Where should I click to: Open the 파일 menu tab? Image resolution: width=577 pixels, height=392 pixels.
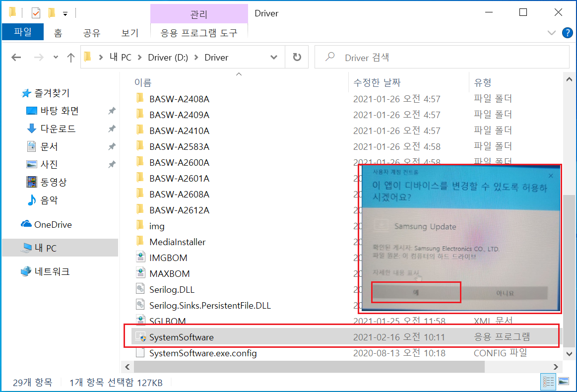point(23,32)
